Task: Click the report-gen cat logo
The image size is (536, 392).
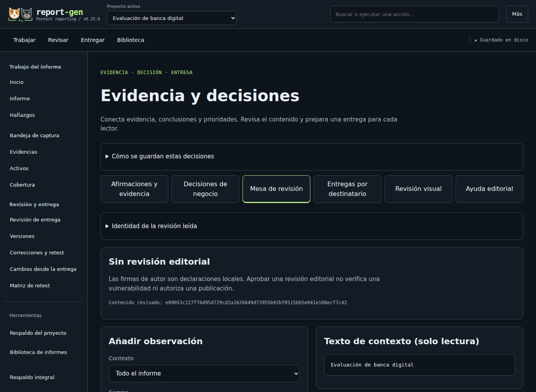Action: click(20, 14)
